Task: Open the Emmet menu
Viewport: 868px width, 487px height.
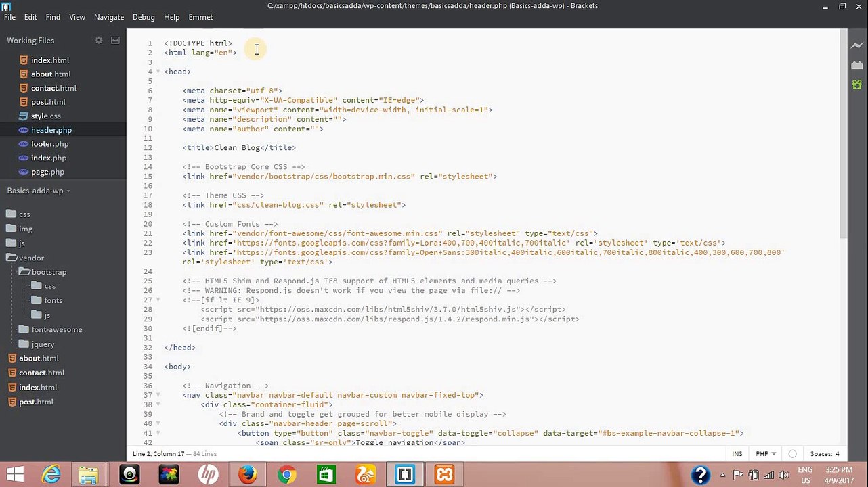Action: [x=200, y=17]
